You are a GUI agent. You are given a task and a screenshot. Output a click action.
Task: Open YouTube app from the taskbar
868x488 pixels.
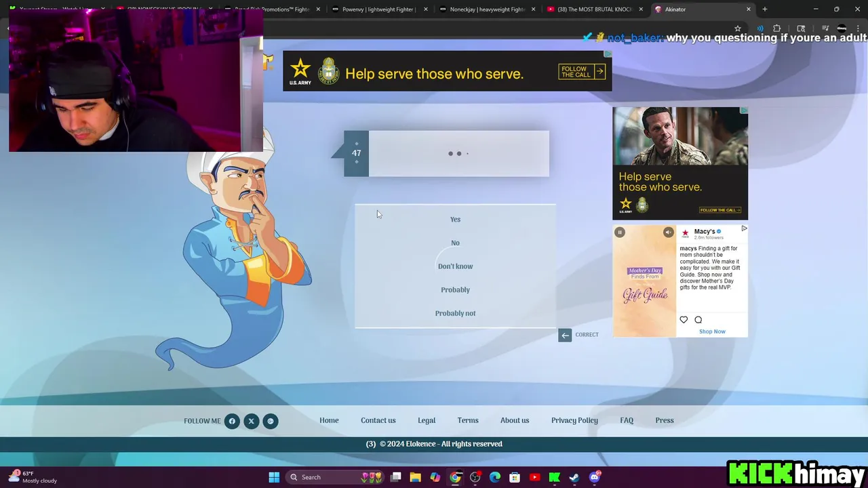click(x=534, y=477)
